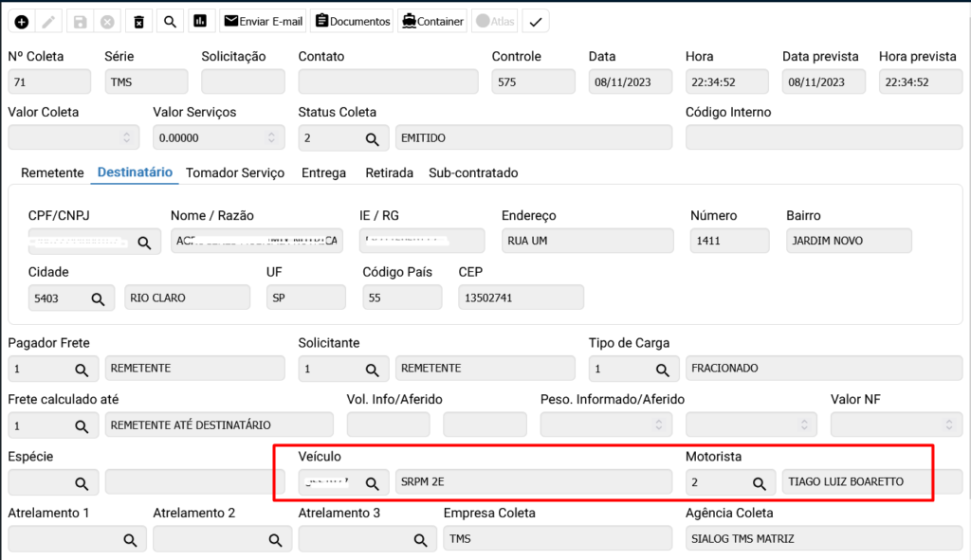Click the Enviar E-mail button
Viewport: 971px width, 560px height.
[263, 21]
